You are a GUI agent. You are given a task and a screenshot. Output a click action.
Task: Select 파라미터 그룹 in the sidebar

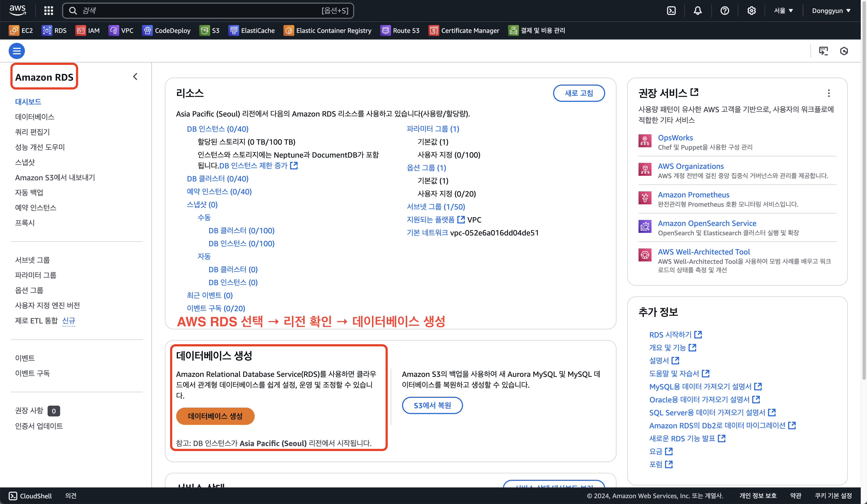[36, 275]
